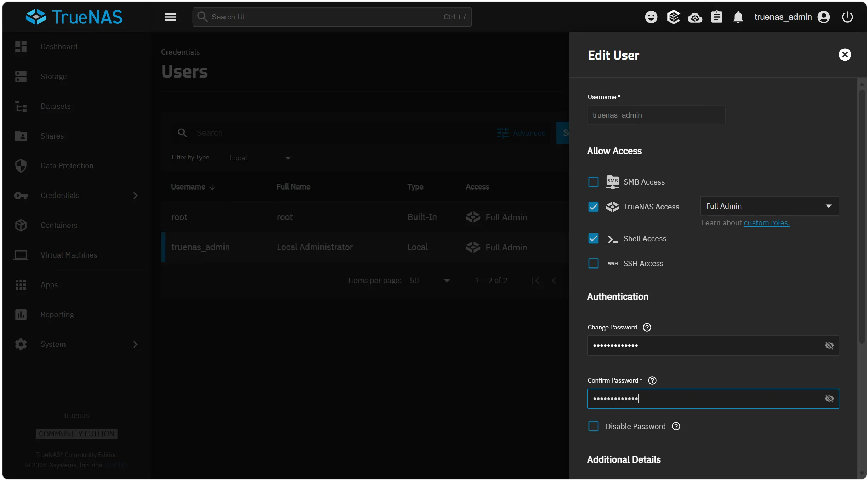Uncheck the Shell Access checkbox
This screenshot has width=868, height=480.
click(x=594, y=239)
